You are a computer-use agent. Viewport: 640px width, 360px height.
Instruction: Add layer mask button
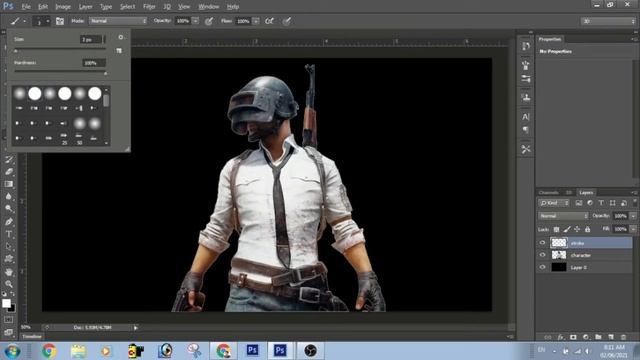[x=573, y=337]
